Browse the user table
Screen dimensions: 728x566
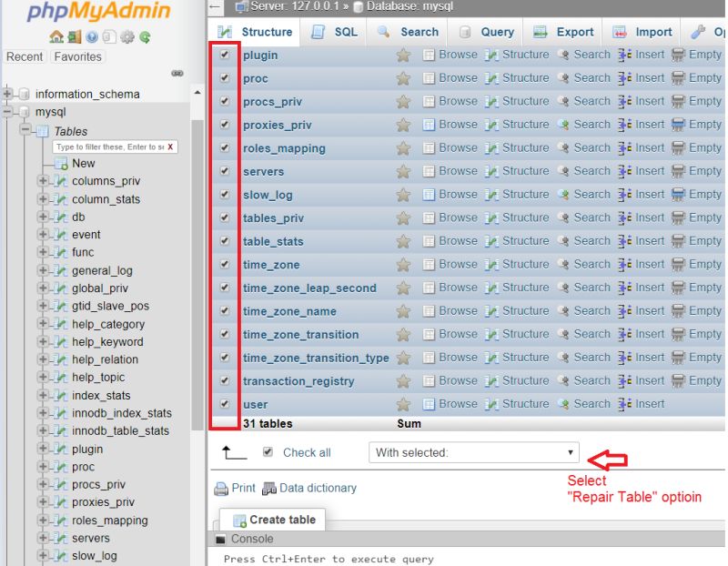point(456,404)
